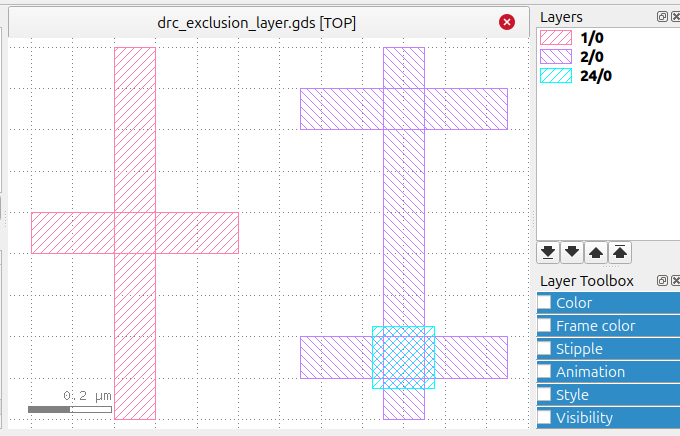Move selected layer to top
The image size is (680, 436).
[620, 252]
